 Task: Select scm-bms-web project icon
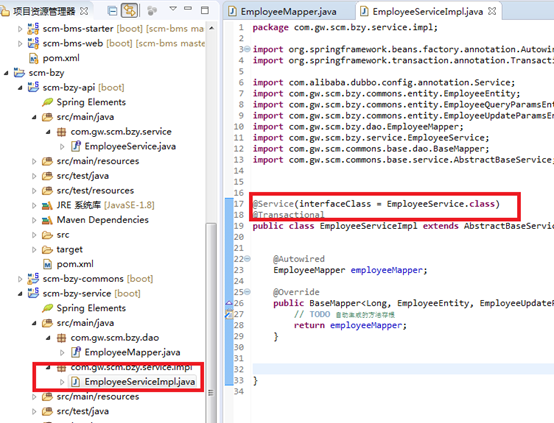point(33,43)
